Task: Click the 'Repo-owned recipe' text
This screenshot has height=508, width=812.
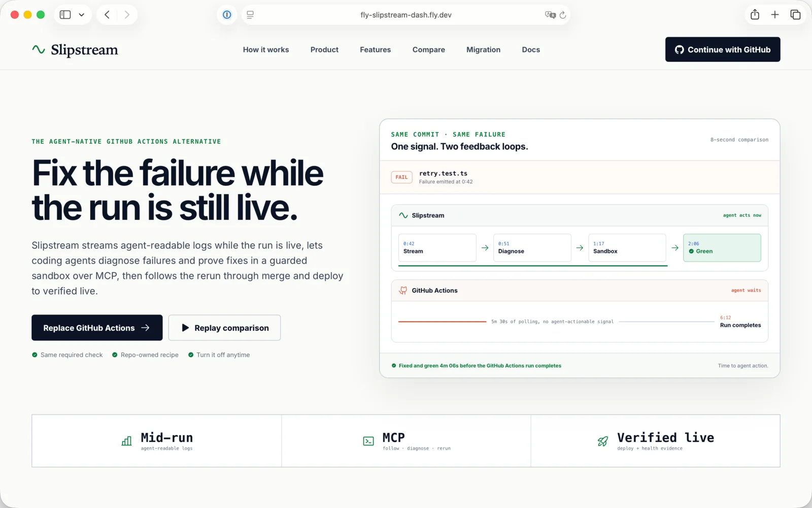Action: [x=150, y=355]
